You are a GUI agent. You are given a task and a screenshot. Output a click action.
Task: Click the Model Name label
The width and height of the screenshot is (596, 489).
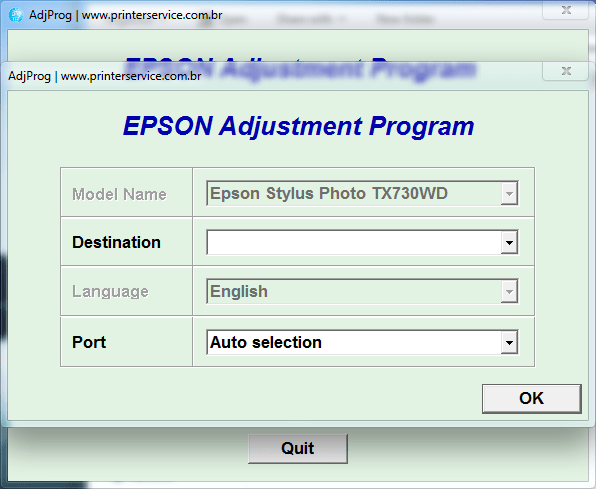point(119,194)
